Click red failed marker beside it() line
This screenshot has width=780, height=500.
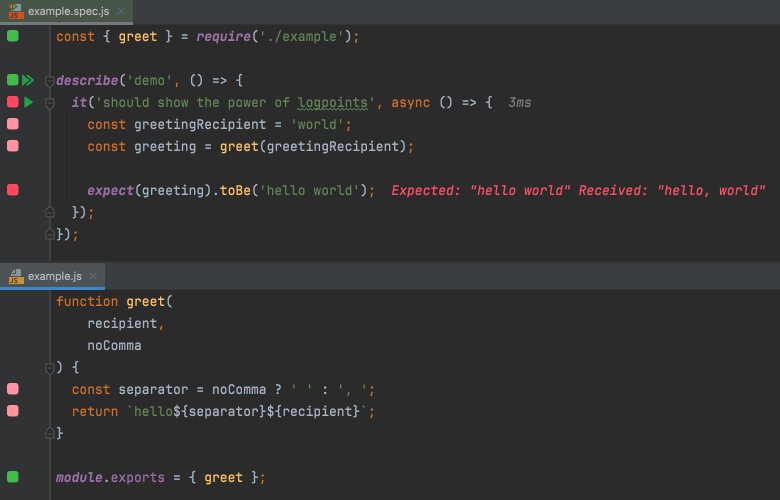[13, 102]
